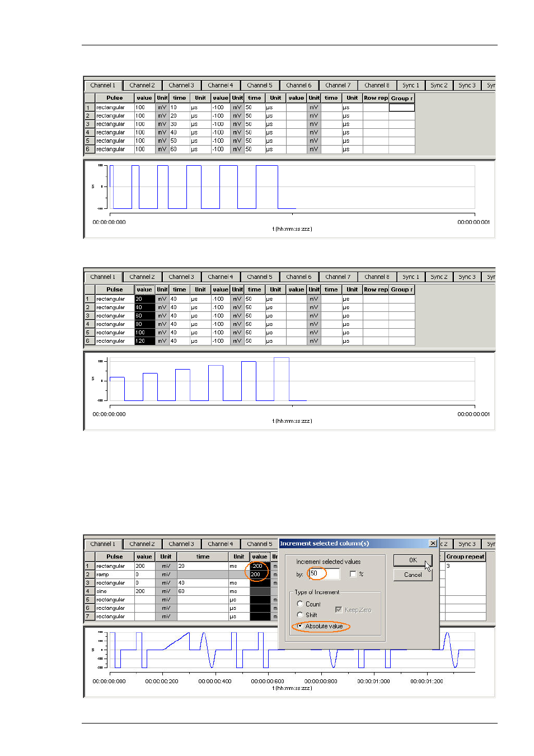Screen dimensions: 534x756
Task: Open Channel 2 tab in top screenshot
Action: click(142, 86)
